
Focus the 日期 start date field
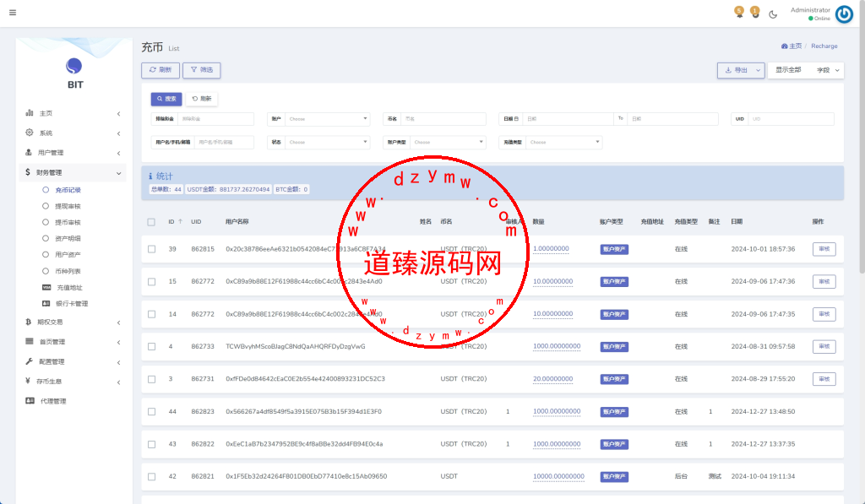click(x=568, y=118)
